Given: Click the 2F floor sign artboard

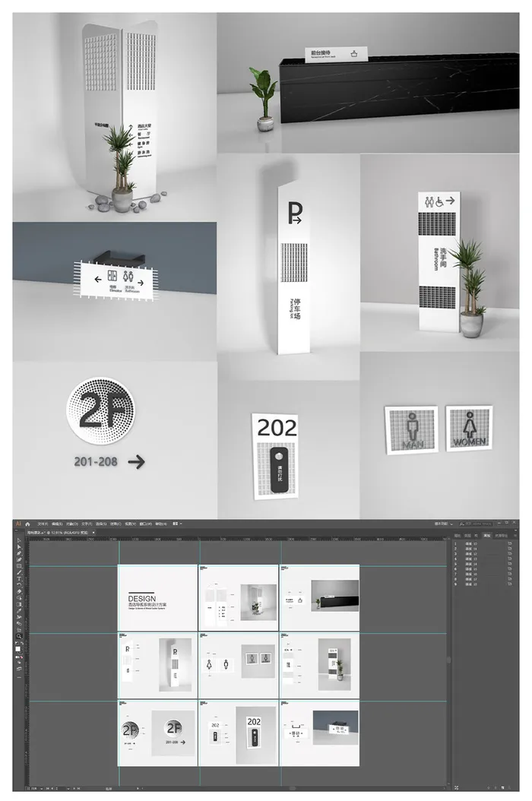Looking at the screenshot, I should click(158, 733).
